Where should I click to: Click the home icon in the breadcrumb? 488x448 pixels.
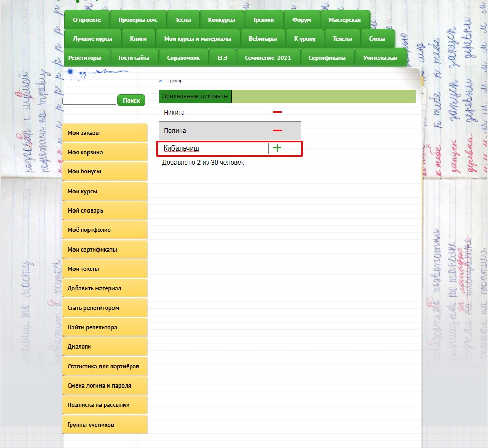coord(161,81)
